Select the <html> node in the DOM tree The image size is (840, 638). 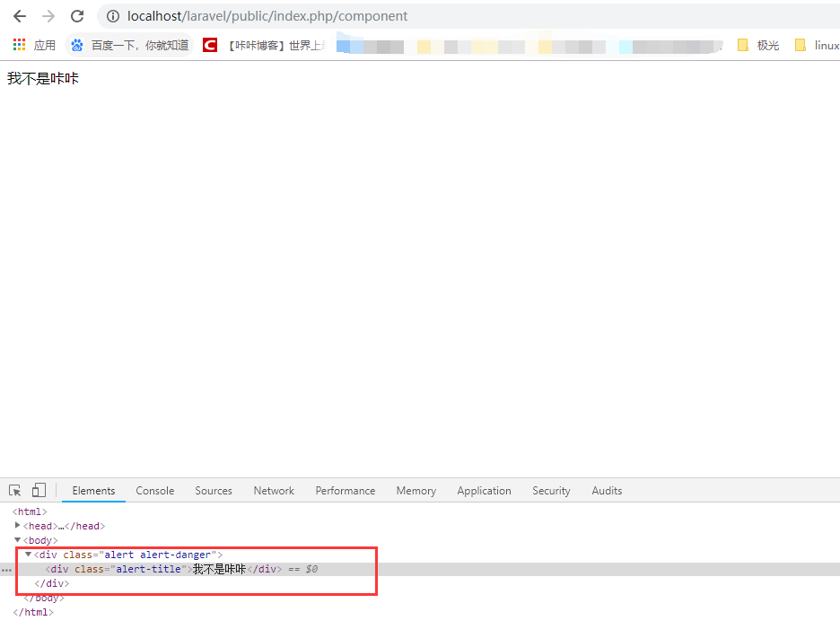coord(30,511)
